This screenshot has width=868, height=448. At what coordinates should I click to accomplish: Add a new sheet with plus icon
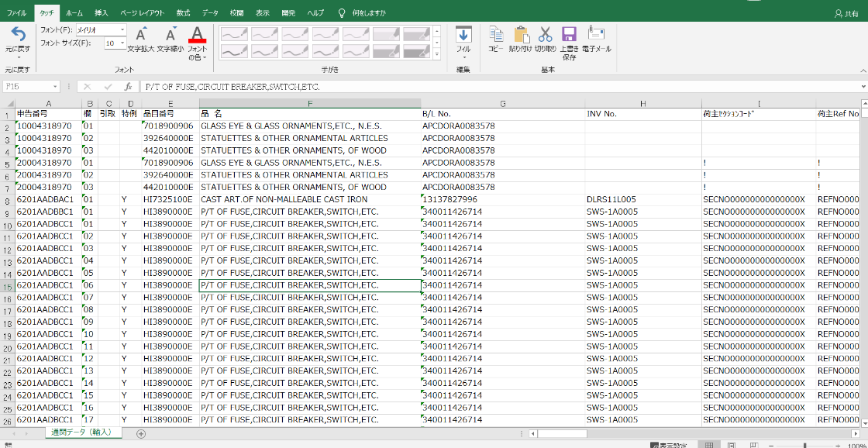pyautogui.click(x=140, y=433)
